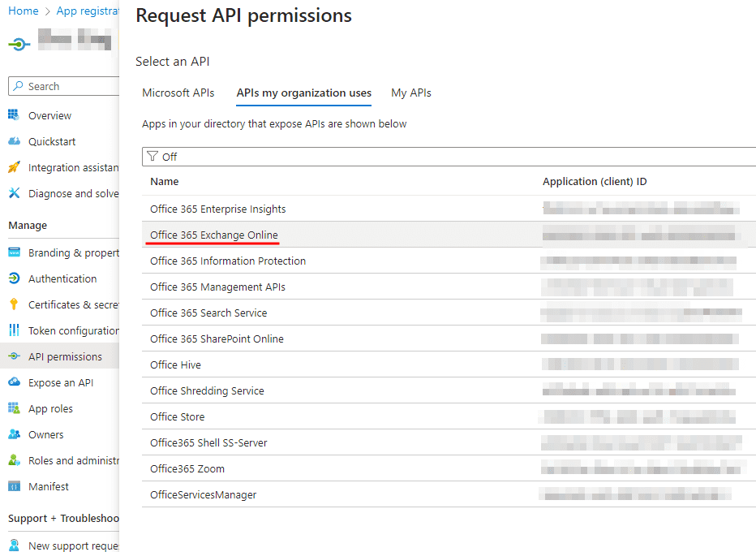The height and width of the screenshot is (552, 756).
Task: Open Token configuration page
Action: 73,330
